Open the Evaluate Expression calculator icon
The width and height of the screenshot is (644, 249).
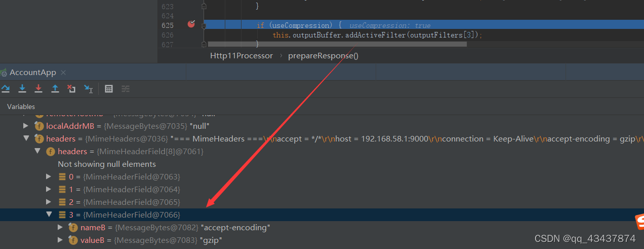tap(109, 89)
